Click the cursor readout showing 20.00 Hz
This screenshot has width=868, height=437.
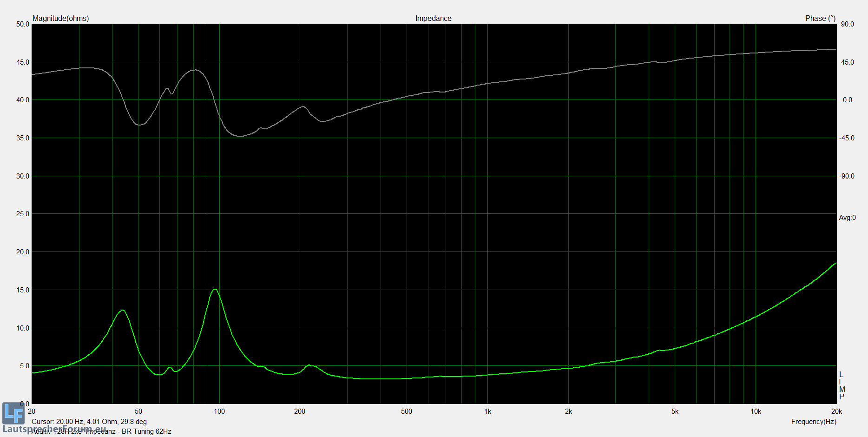tap(89, 422)
